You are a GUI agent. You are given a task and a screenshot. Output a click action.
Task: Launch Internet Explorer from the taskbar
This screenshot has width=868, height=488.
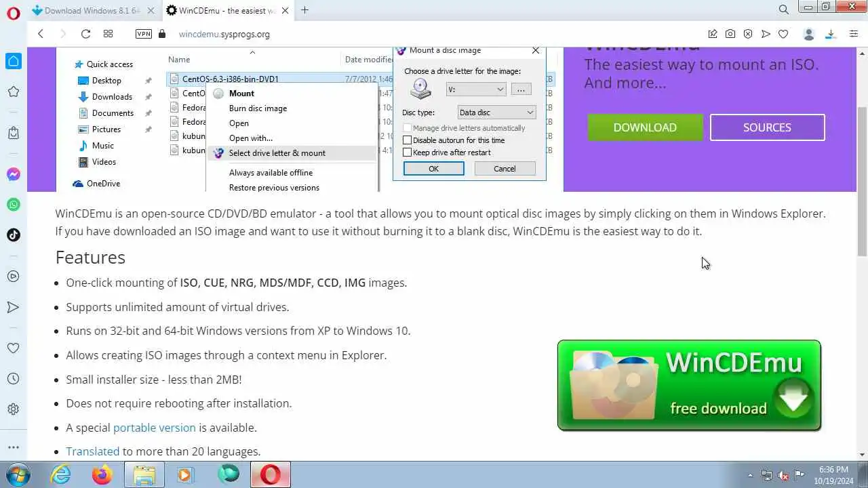click(x=61, y=474)
